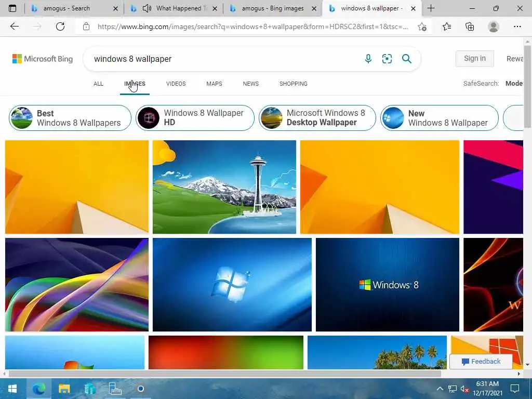
Task: Select the MAPS search category
Action: (214, 84)
